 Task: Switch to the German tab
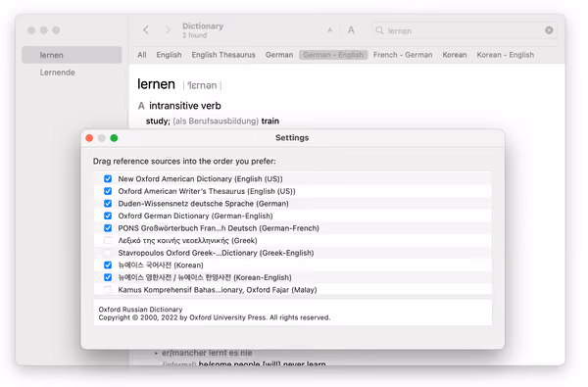[279, 55]
